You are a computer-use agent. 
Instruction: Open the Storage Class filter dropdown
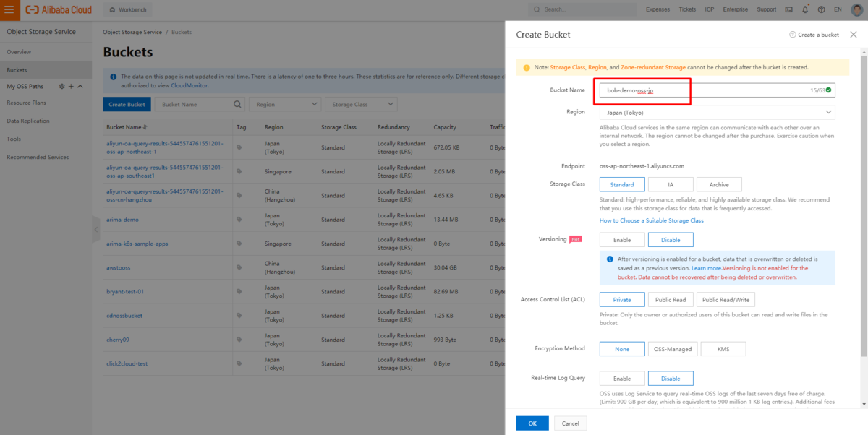[361, 104]
